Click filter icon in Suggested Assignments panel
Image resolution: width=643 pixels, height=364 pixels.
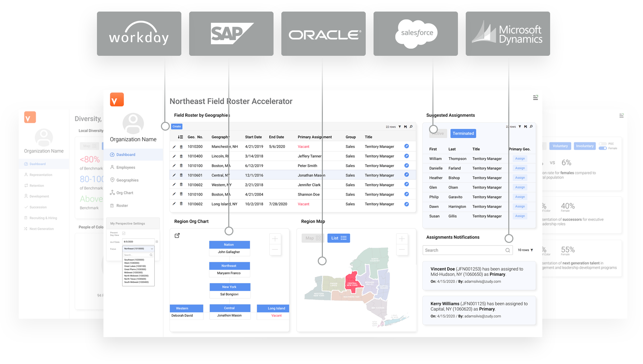[520, 127]
